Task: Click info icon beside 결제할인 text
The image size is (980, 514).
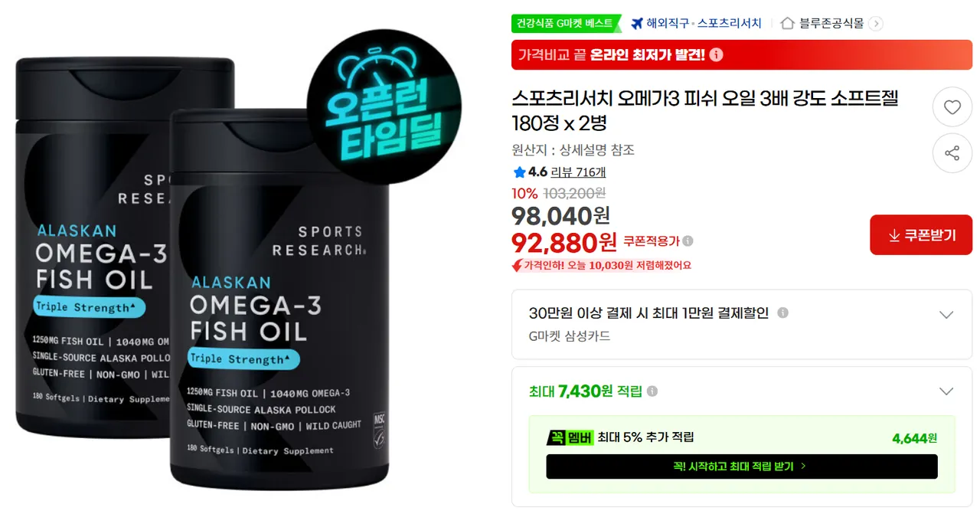Action: pos(782,313)
